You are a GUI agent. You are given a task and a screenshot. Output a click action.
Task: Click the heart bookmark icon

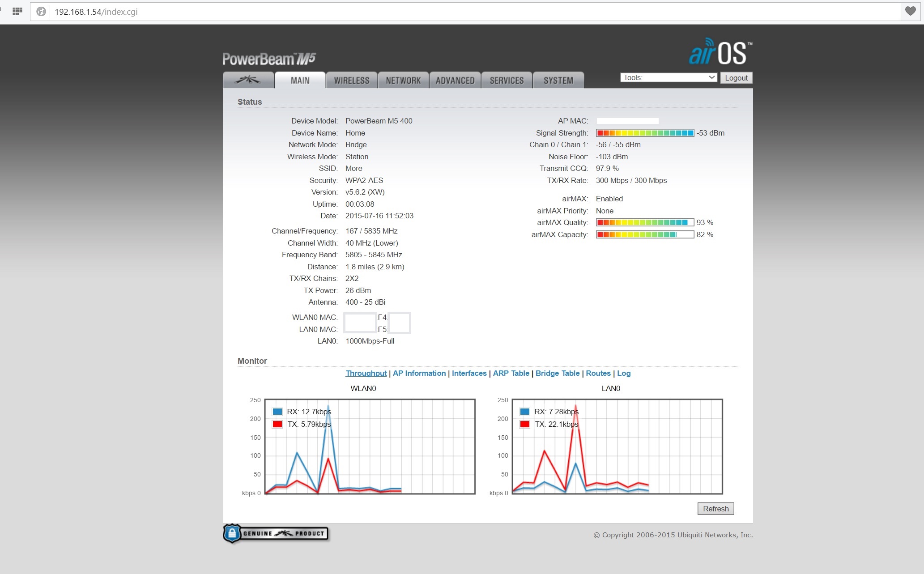pyautogui.click(x=910, y=11)
